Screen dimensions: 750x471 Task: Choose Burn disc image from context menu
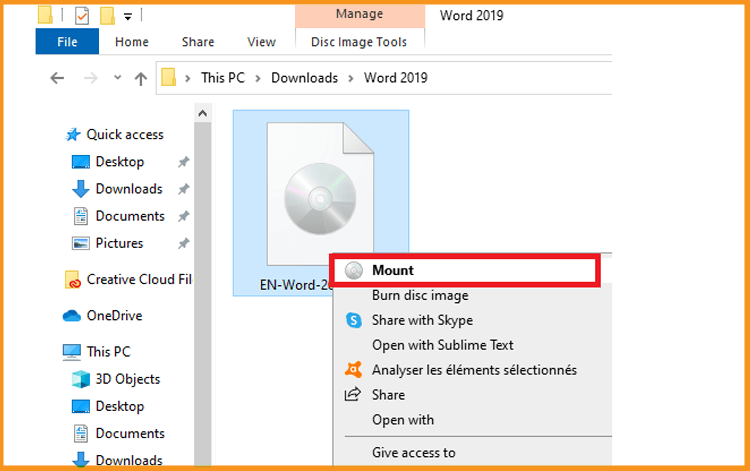(420, 295)
